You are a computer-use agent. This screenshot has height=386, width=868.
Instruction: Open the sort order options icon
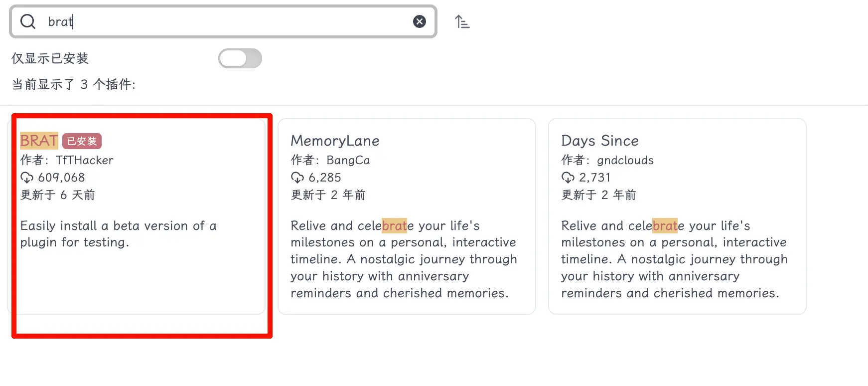click(x=462, y=22)
